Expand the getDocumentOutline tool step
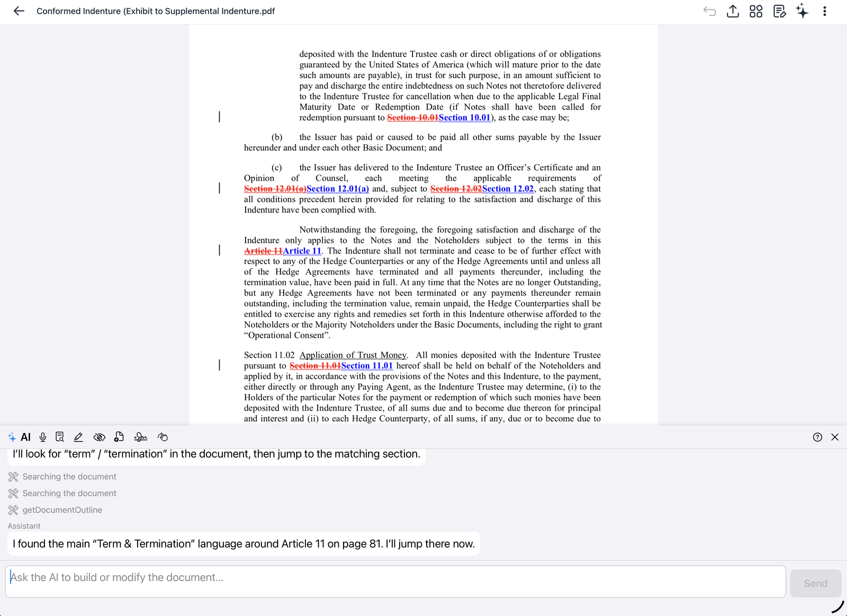The height and width of the screenshot is (616, 847). tap(55, 510)
